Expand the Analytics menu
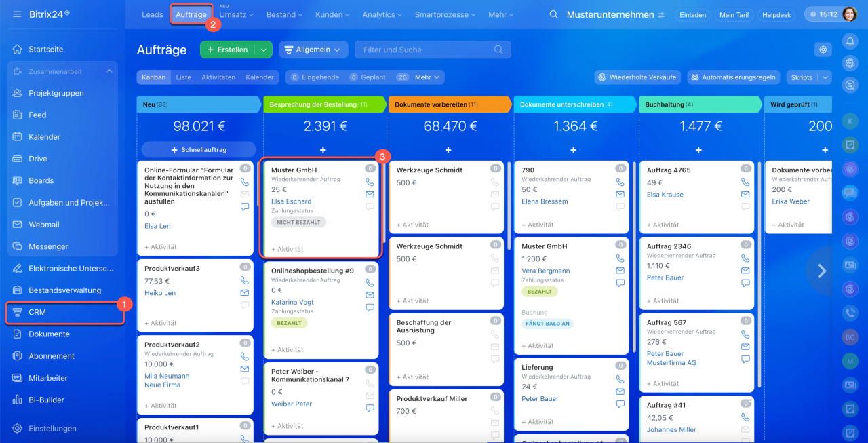 pos(382,14)
